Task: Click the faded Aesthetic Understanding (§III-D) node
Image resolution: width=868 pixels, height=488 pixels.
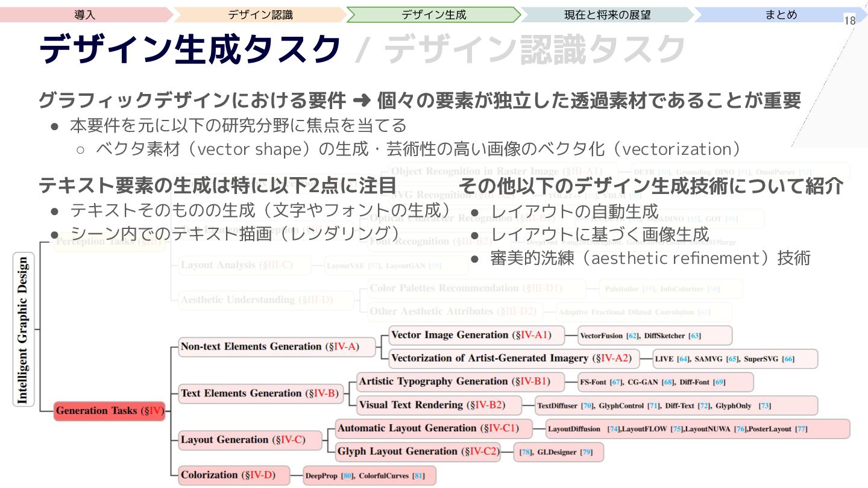Action: [x=267, y=300]
